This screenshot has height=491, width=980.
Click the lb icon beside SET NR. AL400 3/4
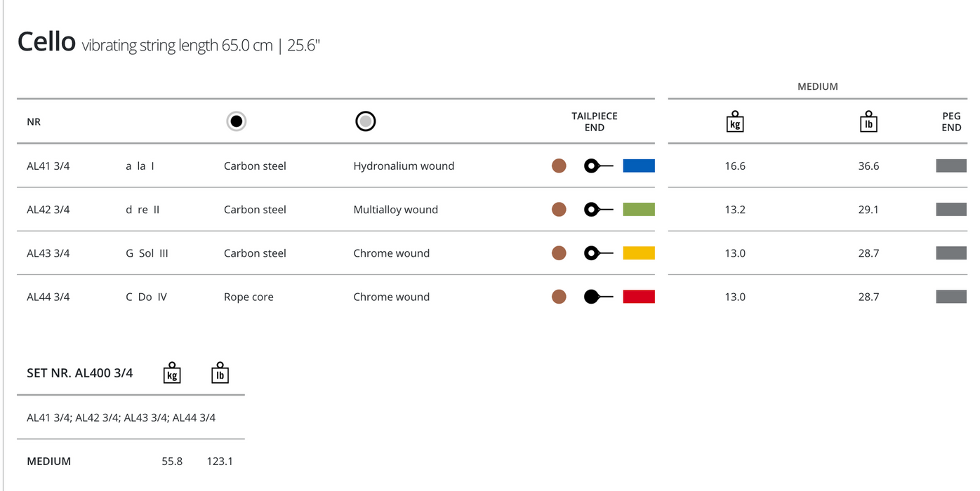coord(220,372)
